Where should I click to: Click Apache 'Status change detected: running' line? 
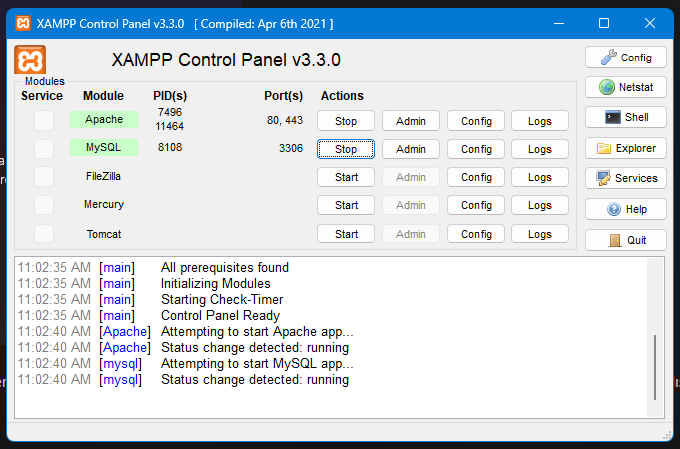(x=255, y=348)
